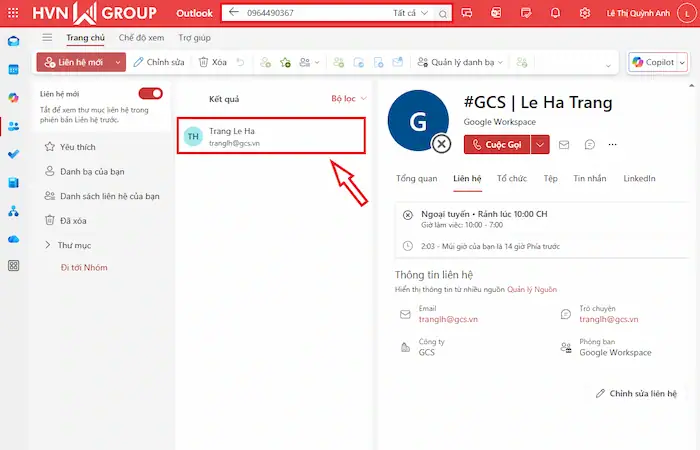This screenshot has height=450, width=700.
Task: Switch to the "Tổ chức" tab
Action: (511, 179)
